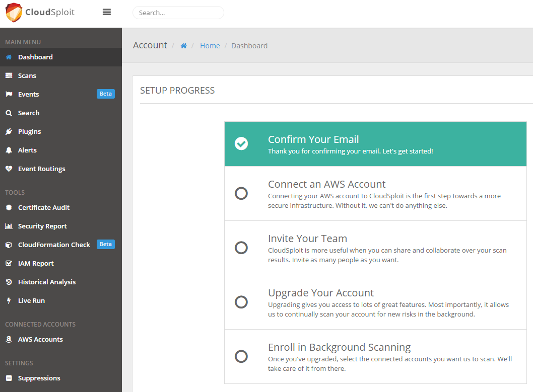Click the Scans server icon

coord(9,75)
